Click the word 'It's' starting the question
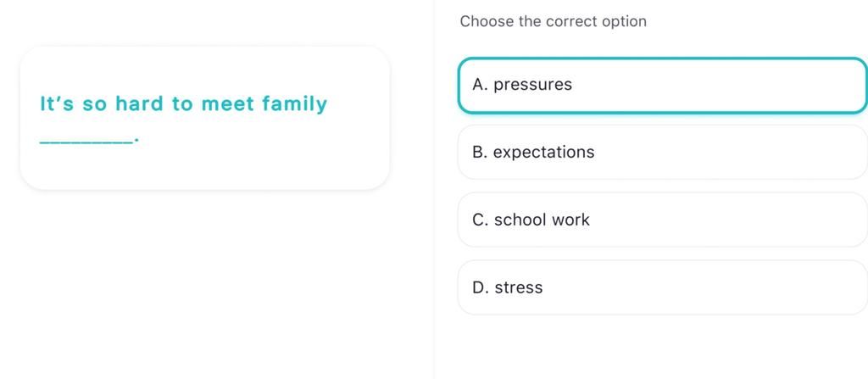The height and width of the screenshot is (379, 868). click(58, 104)
